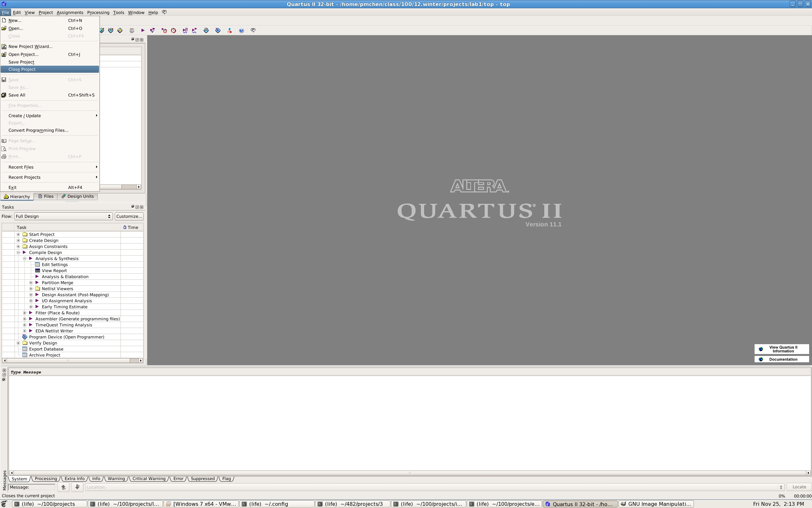Click the Pin Planner toolbar icon
This screenshot has height=508, width=812.
tap(111, 30)
